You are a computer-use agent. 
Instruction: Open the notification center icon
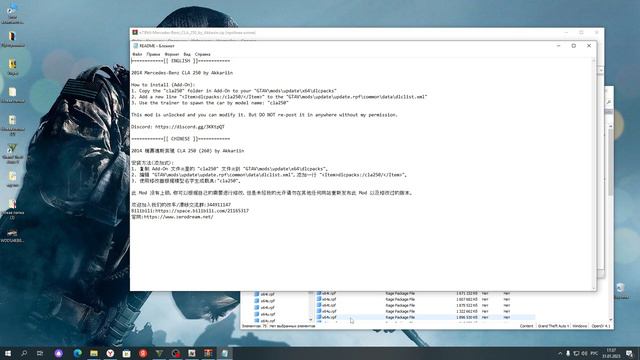[629, 353]
